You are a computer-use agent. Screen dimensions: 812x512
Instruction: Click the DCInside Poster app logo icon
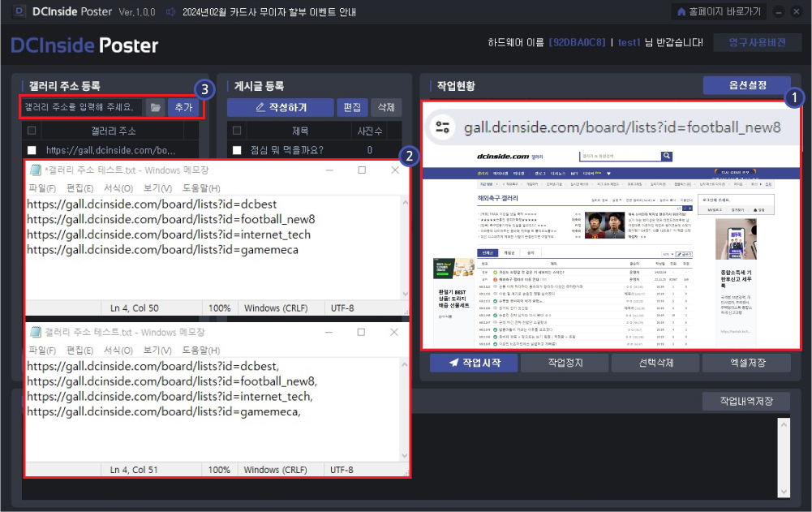tap(19, 11)
